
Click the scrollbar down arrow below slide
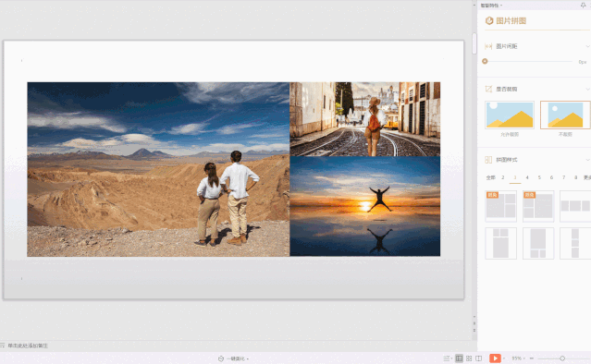pyautogui.click(x=474, y=317)
